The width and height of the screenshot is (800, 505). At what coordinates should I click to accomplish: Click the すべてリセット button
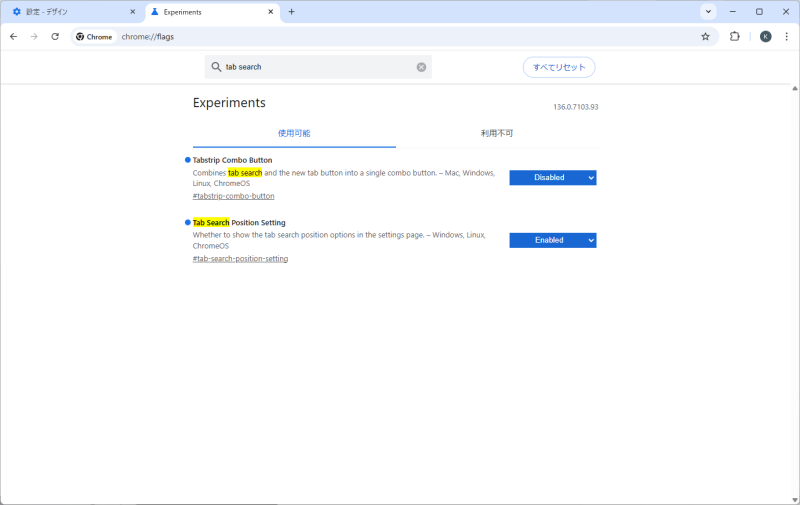[x=559, y=67]
